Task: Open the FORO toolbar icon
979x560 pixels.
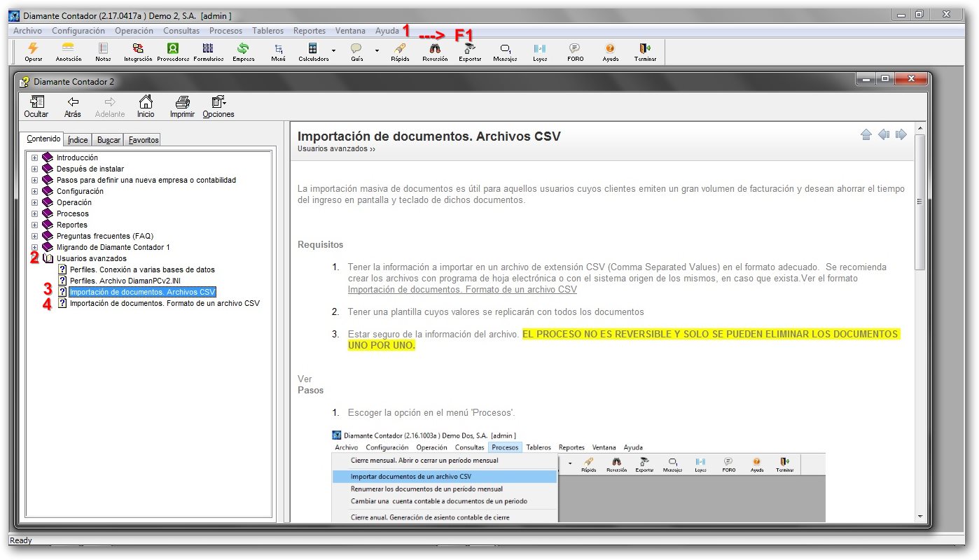Action: click(575, 48)
